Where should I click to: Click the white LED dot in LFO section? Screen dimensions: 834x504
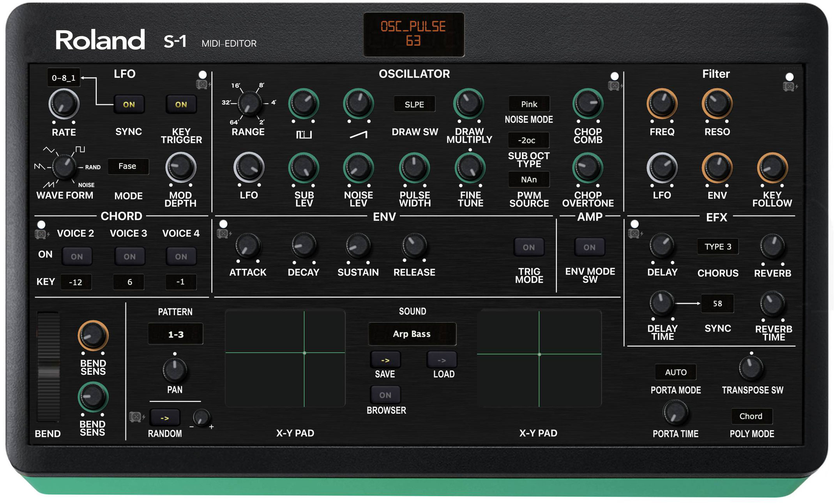click(203, 74)
